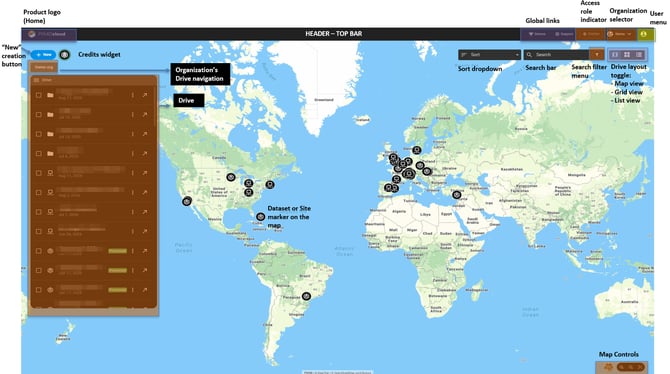Open the credits widget icon

[x=65, y=55]
